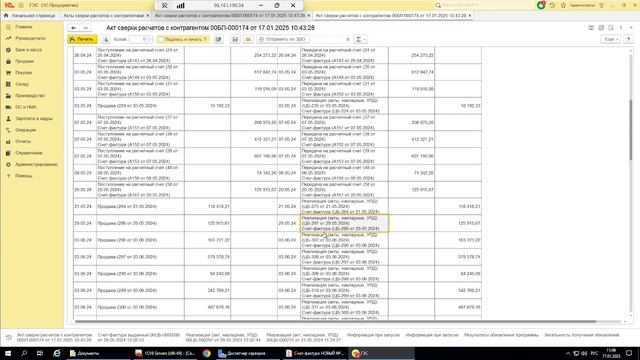Image resolution: width=640 pixels, height=360 pixels.
Task: Open Диспетчер серверов in taskbar
Action: 242,353
